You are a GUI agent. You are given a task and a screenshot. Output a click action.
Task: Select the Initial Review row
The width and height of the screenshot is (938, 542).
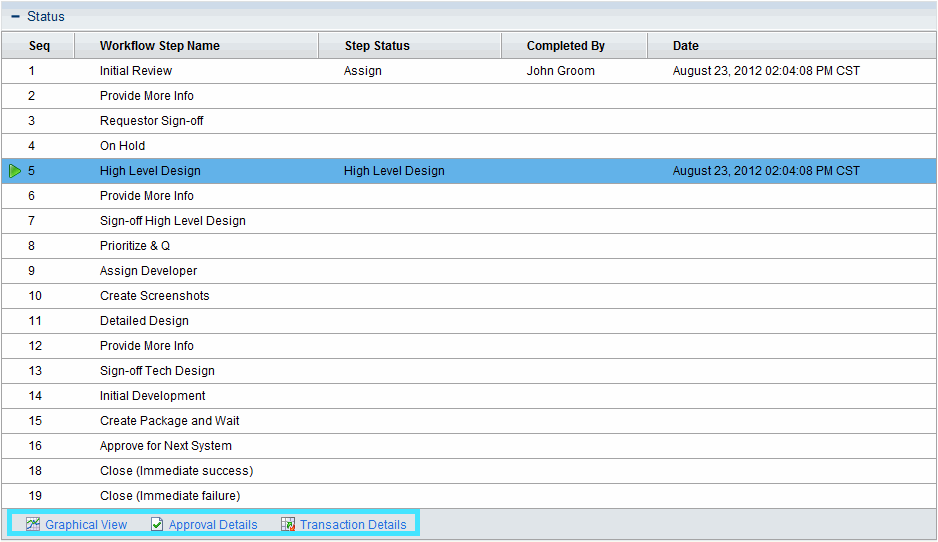[136, 71]
